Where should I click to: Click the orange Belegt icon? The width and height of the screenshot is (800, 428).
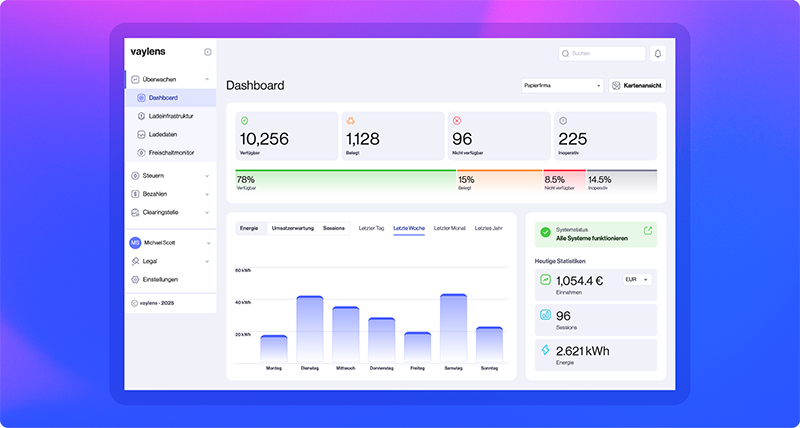[351, 121]
